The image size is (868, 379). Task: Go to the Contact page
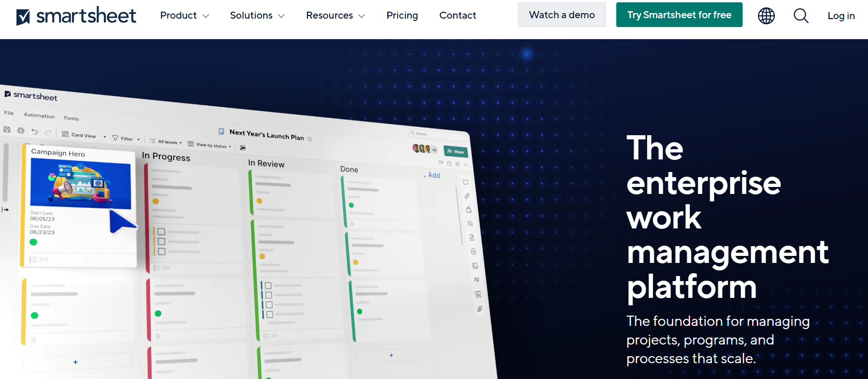[458, 15]
